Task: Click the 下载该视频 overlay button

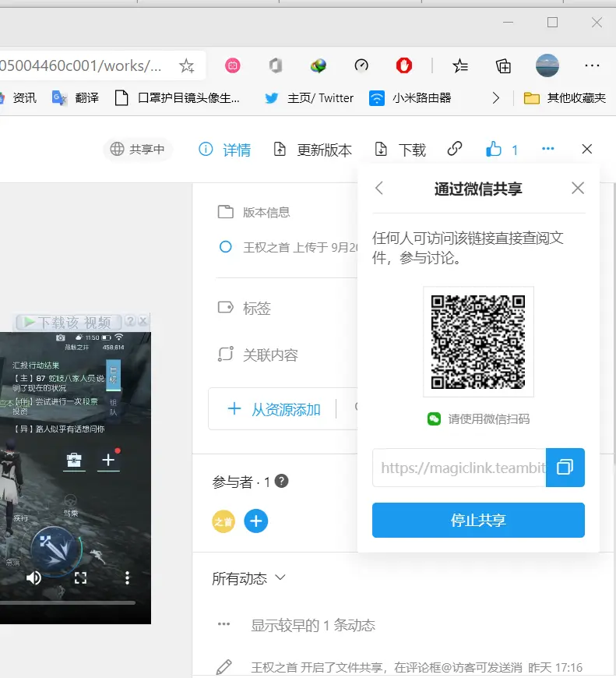Action: [69, 322]
